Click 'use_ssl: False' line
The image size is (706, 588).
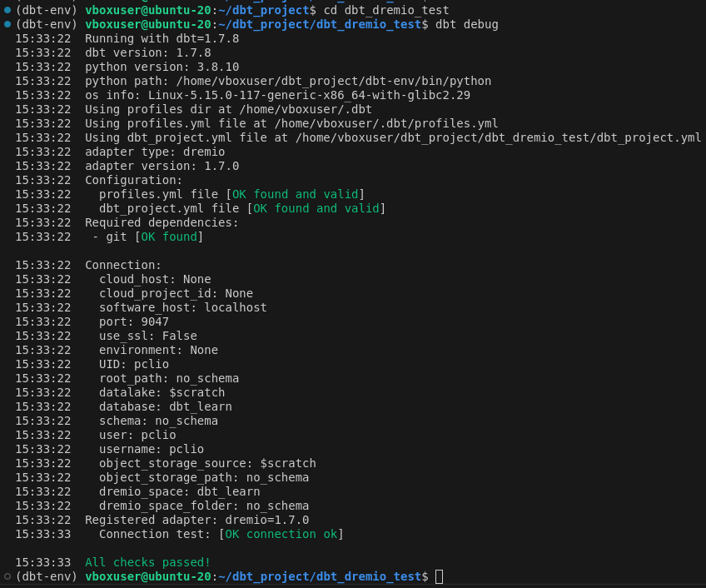click(x=147, y=336)
